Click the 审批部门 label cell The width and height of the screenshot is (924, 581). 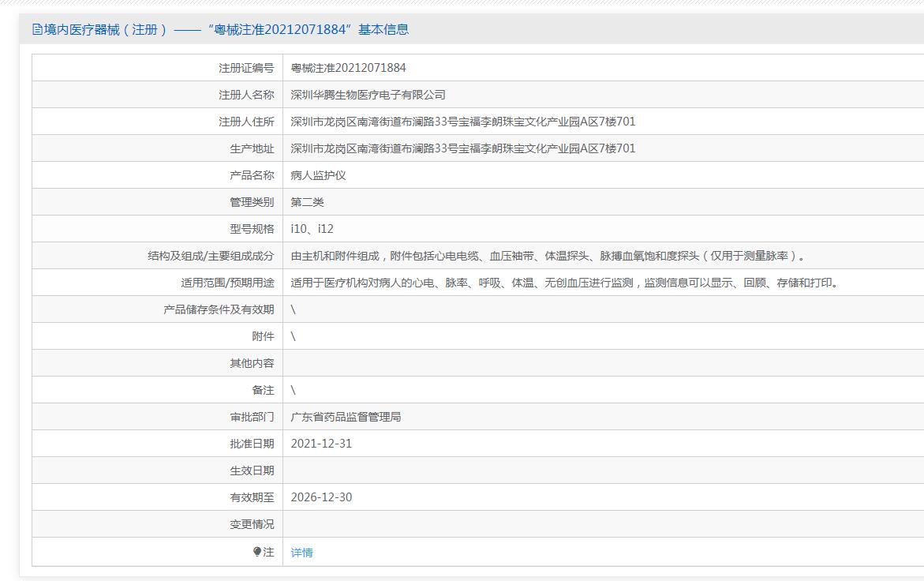pyautogui.click(x=157, y=417)
